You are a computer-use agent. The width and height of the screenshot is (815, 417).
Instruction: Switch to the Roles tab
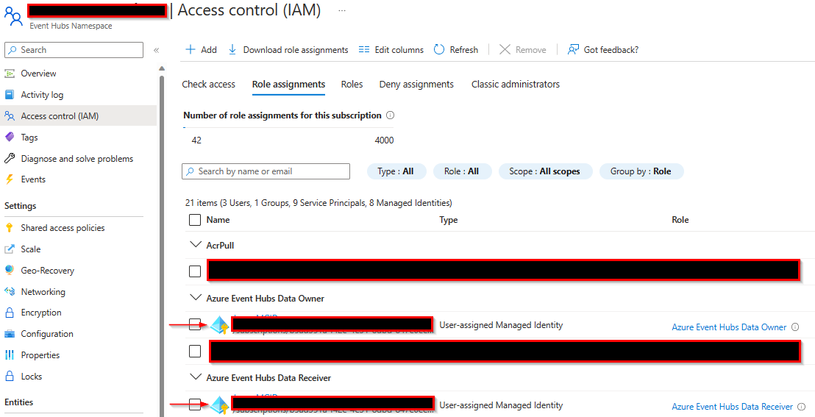click(352, 84)
